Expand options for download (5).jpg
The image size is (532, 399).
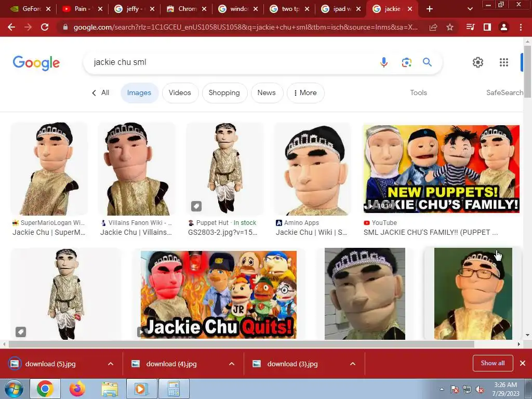point(111,364)
